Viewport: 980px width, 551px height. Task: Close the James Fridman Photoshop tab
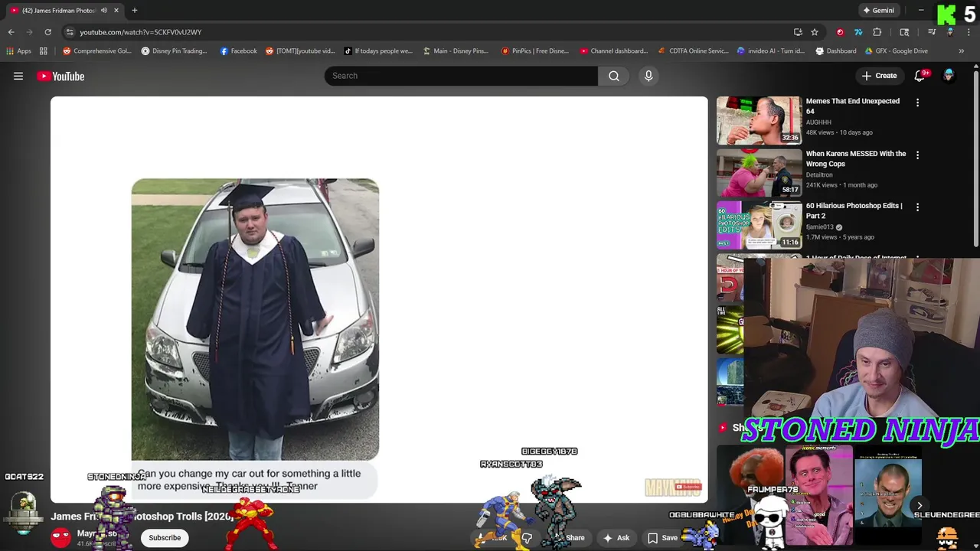116,11
